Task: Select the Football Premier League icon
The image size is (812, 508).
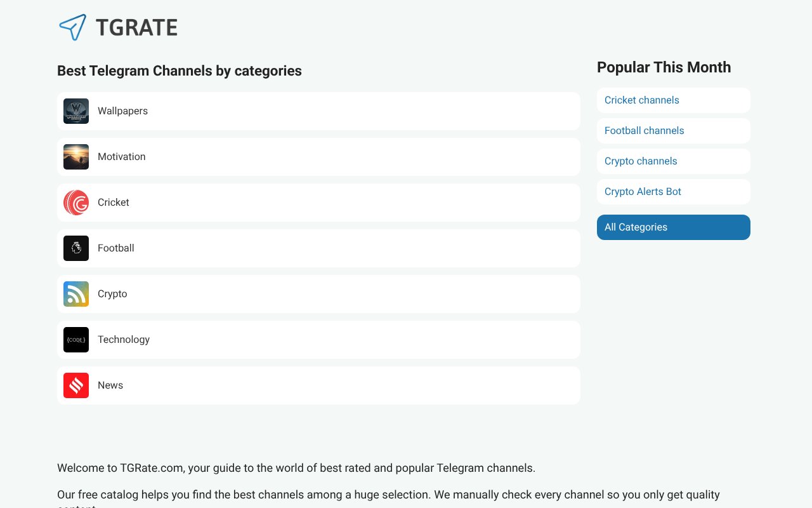Action: point(76,248)
